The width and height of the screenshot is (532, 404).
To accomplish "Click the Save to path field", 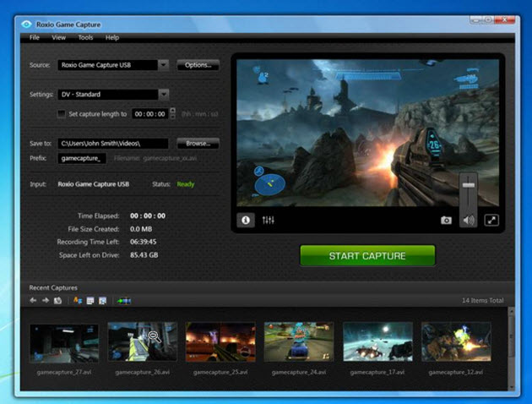I will tap(113, 144).
